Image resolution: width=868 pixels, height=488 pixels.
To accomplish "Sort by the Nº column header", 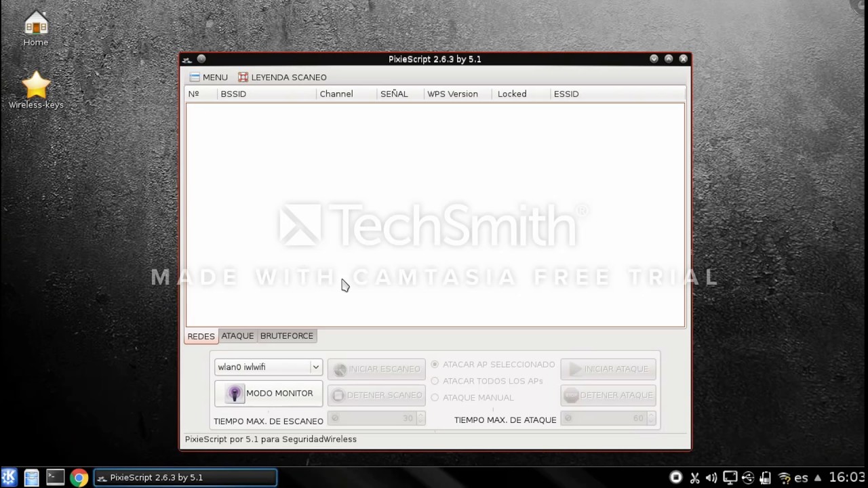I will 201,94.
